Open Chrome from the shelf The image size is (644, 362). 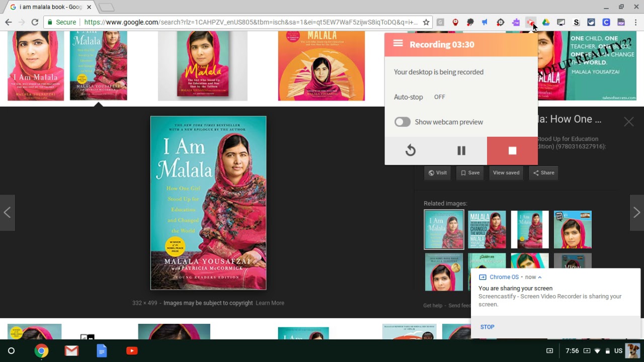pos(41,351)
